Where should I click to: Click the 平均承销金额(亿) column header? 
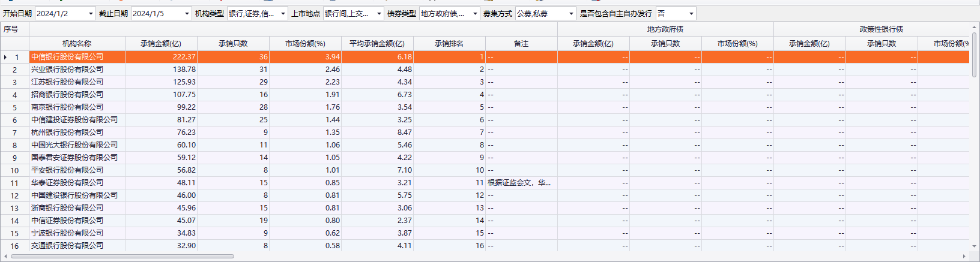pos(377,44)
